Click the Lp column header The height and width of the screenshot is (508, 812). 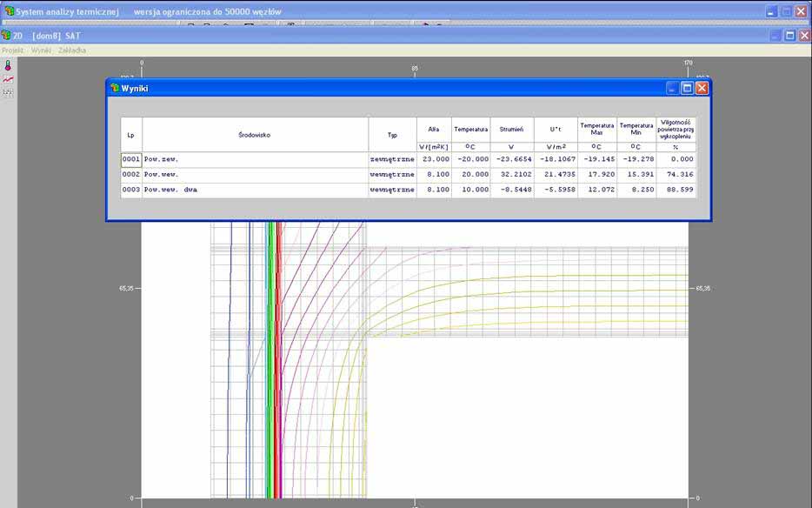131,135
